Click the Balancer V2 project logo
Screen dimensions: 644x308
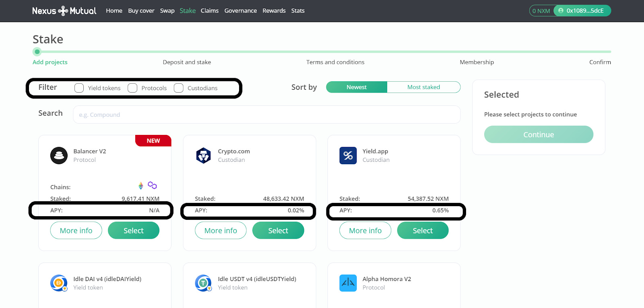[x=59, y=155]
